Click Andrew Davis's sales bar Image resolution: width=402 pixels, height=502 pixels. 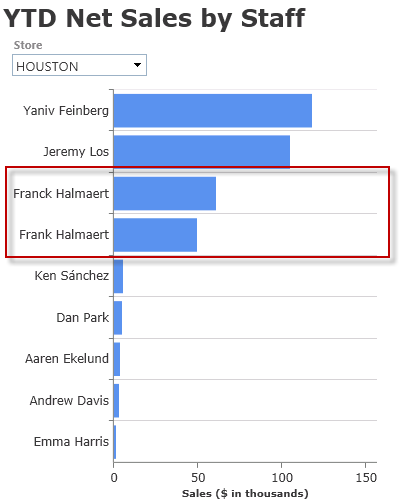pyautogui.click(x=116, y=400)
